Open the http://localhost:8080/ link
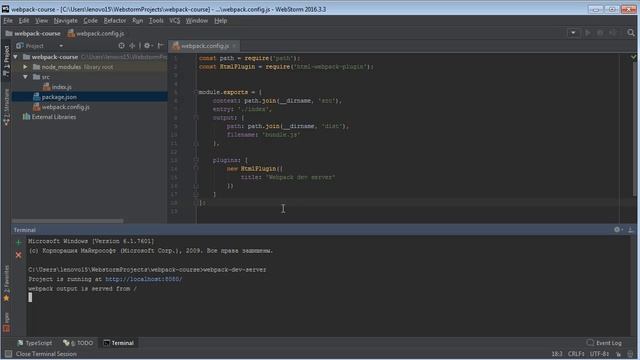 [x=144, y=279]
